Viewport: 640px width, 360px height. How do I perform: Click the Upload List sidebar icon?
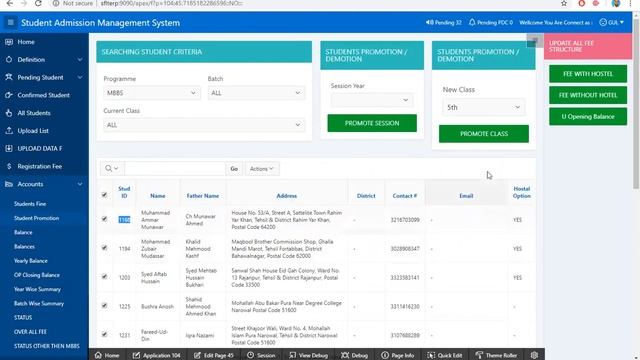coord(9,131)
